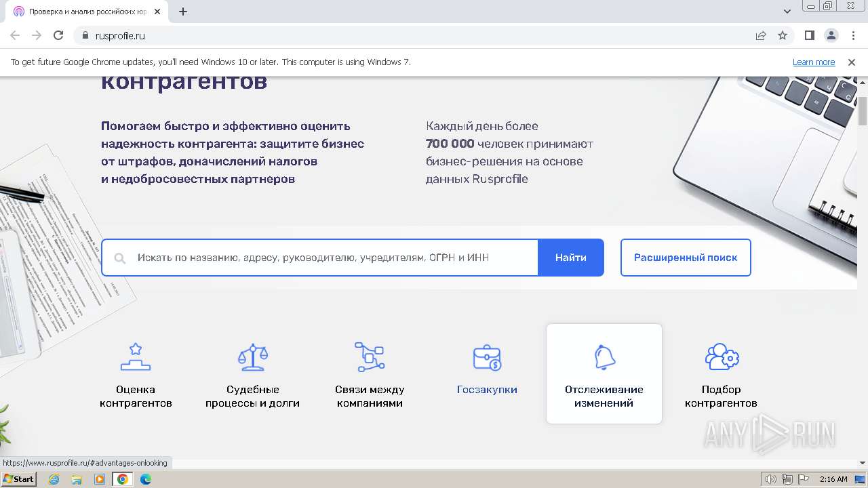Bookmark this page with star icon

coord(783,35)
